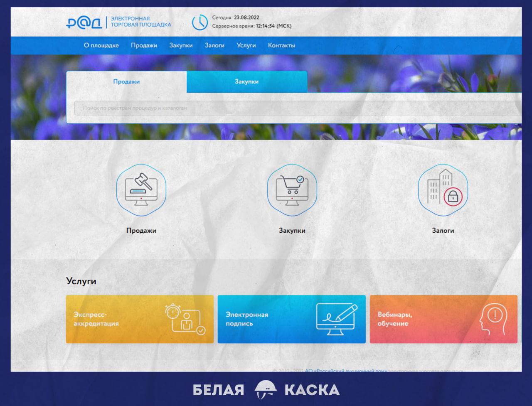
Task: Click the clock icon beside server time
Action: coord(199,22)
